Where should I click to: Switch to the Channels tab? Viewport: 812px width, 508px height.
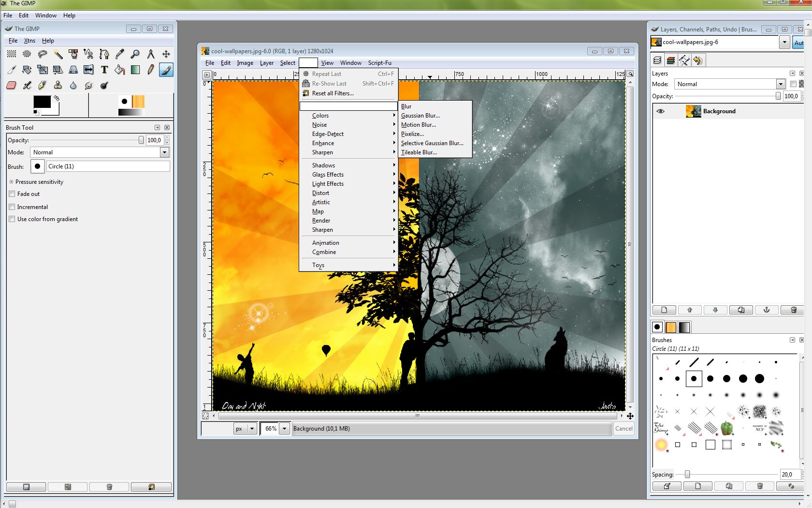point(671,60)
